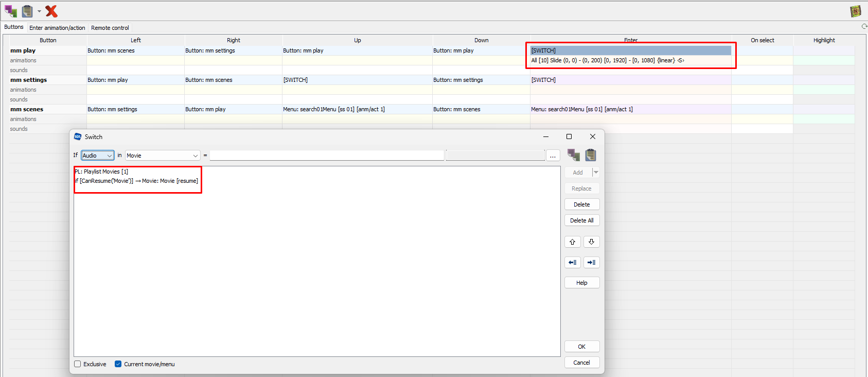Select the mm scenes Up cell 'Menu: search01Menu'

pyautogui.click(x=358, y=109)
